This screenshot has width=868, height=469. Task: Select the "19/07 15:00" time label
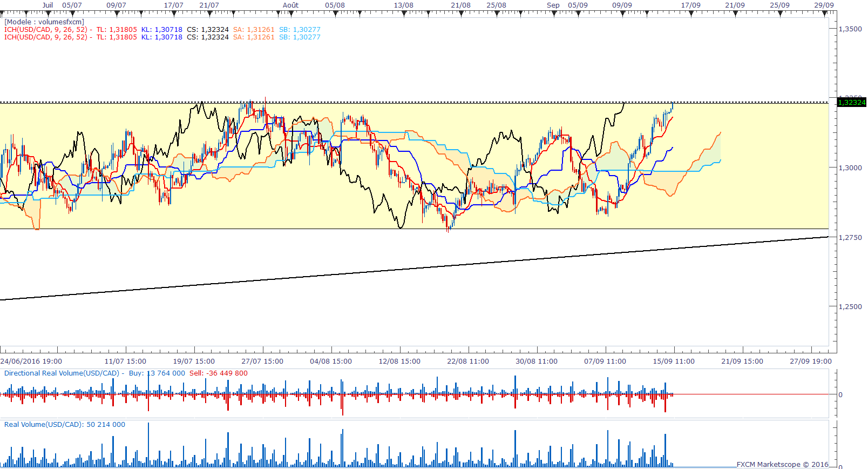194,361
